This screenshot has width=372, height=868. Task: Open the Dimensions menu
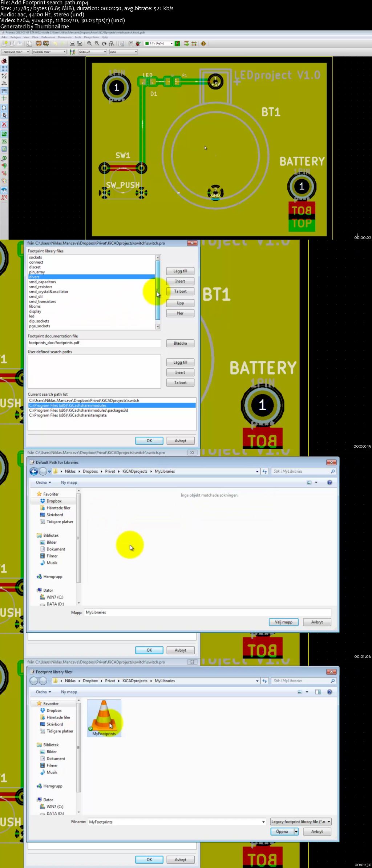coord(65,37)
